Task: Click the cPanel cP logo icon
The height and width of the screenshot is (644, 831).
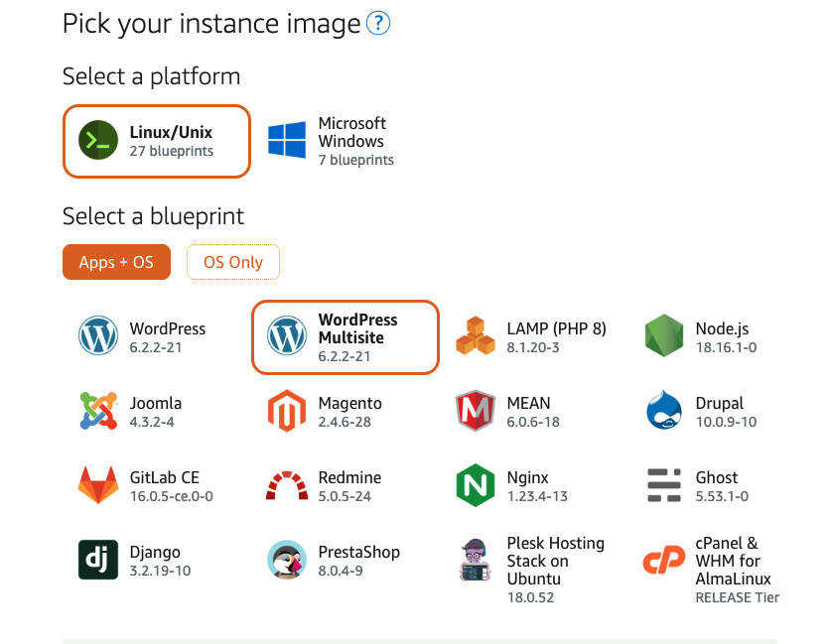Action: [664, 560]
